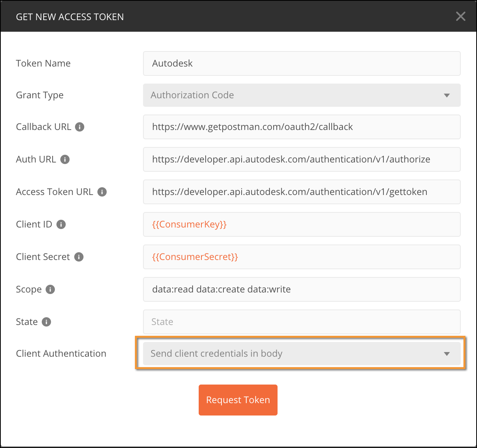This screenshot has height=448, width=477.
Task: Click the empty State input field
Action: pyautogui.click(x=302, y=322)
